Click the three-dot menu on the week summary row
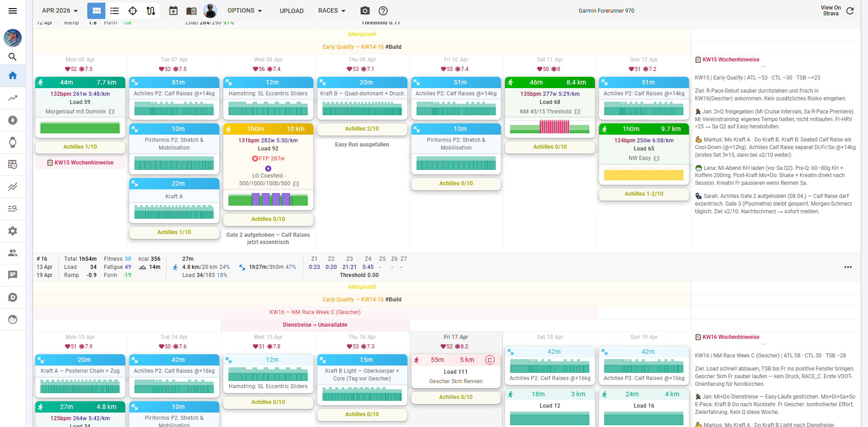Image resolution: width=868 pixels, height=427 pixels. click(847, 267)
